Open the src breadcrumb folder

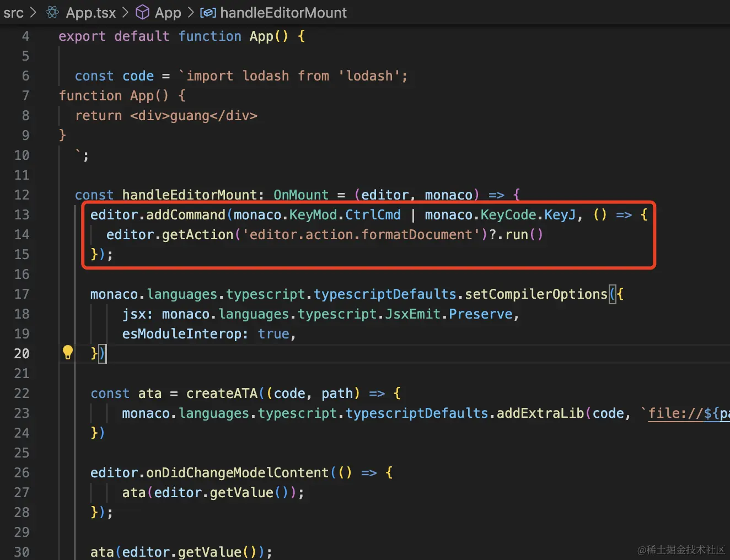point(13,13)
